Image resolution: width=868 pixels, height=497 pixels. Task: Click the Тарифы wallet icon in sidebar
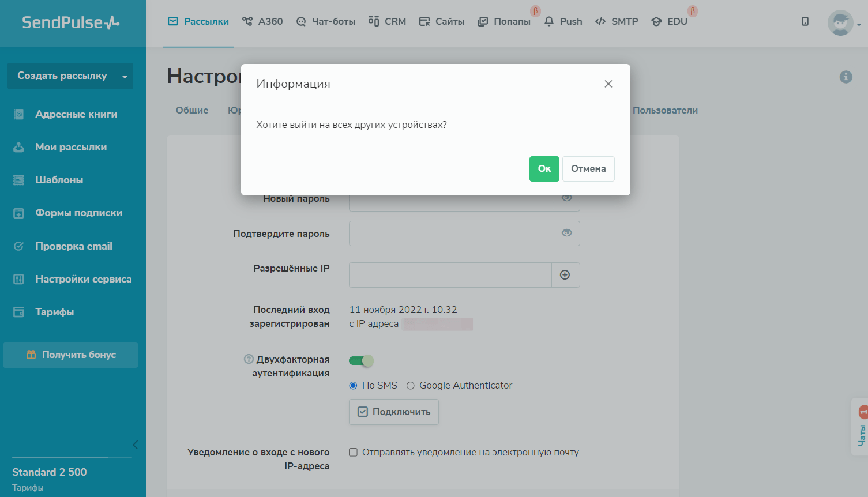(19, 312)
